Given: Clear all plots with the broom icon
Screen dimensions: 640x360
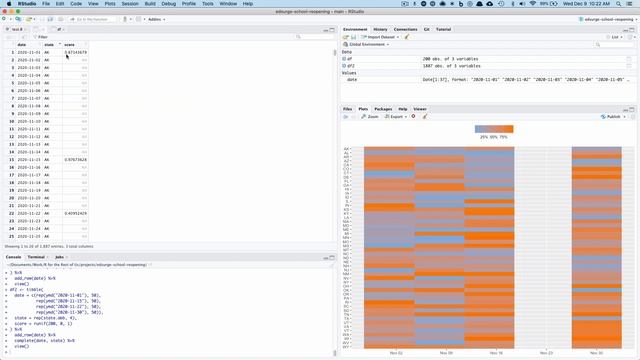Looking at the screenshot, I should [425, 117].
